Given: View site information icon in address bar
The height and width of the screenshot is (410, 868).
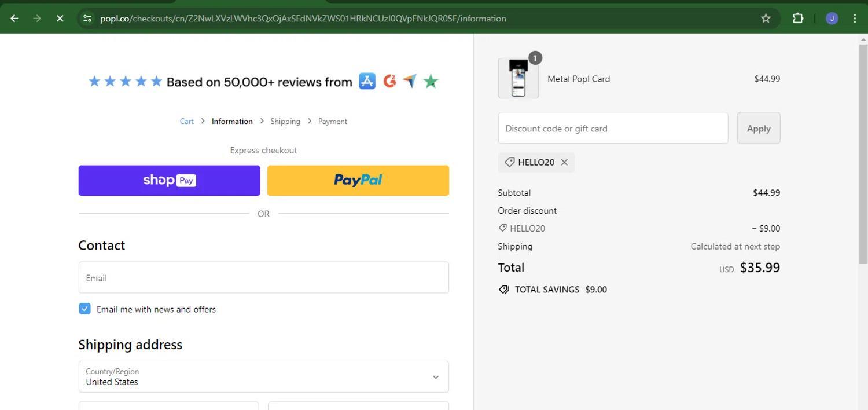Looking at the screenshot, I should [x=87, y=19].
